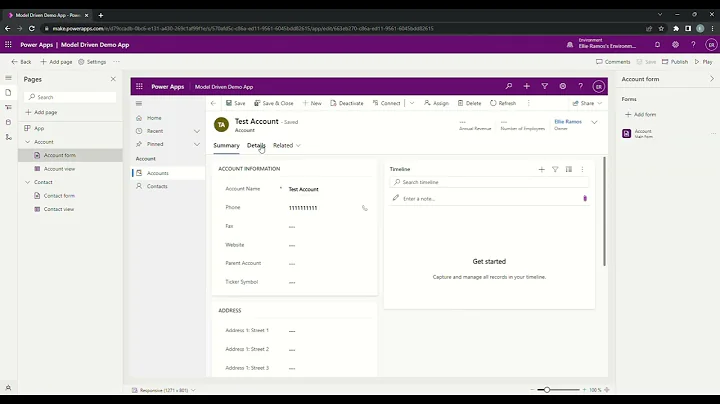Click Add form in right panel
Image resolution: width=720 pixels, height=404 pixels.
click(x=641, y=115)
